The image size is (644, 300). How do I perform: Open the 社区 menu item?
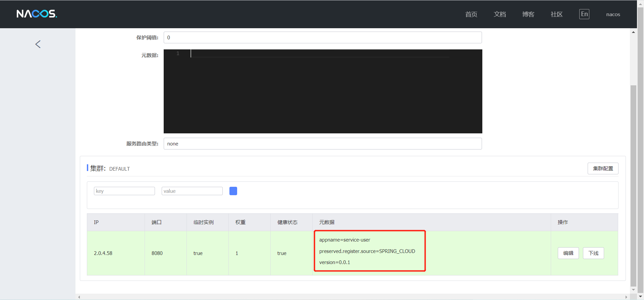[557, 14]
